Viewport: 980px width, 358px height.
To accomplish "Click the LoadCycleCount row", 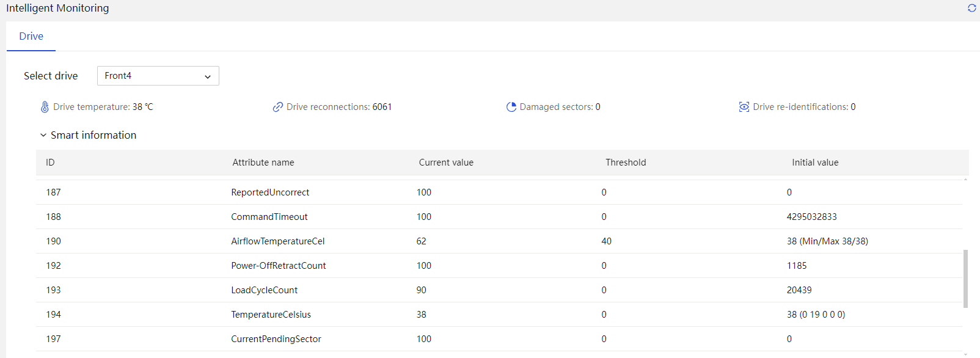I will tap(499, 290).
